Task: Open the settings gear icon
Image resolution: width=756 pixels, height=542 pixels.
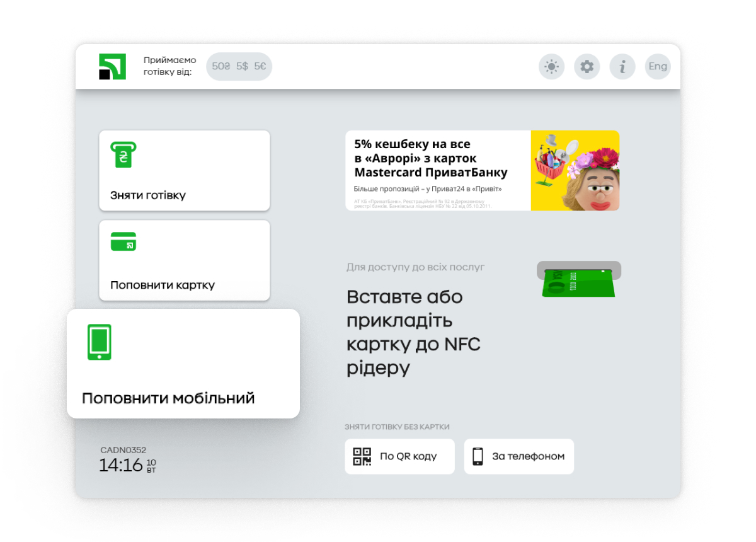Action: coord(587,66)
